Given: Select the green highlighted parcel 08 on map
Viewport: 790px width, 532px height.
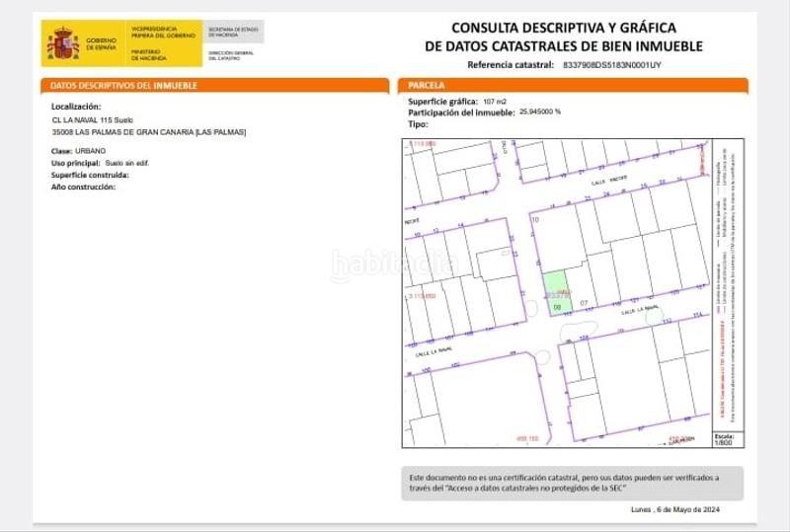Looking at the screenshot, I should coord(558,293).
